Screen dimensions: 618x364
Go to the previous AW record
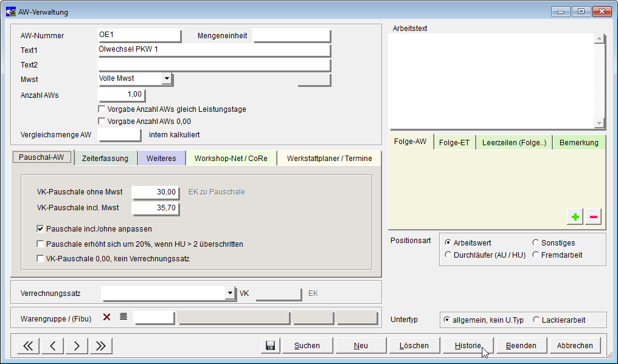(52, 346)
